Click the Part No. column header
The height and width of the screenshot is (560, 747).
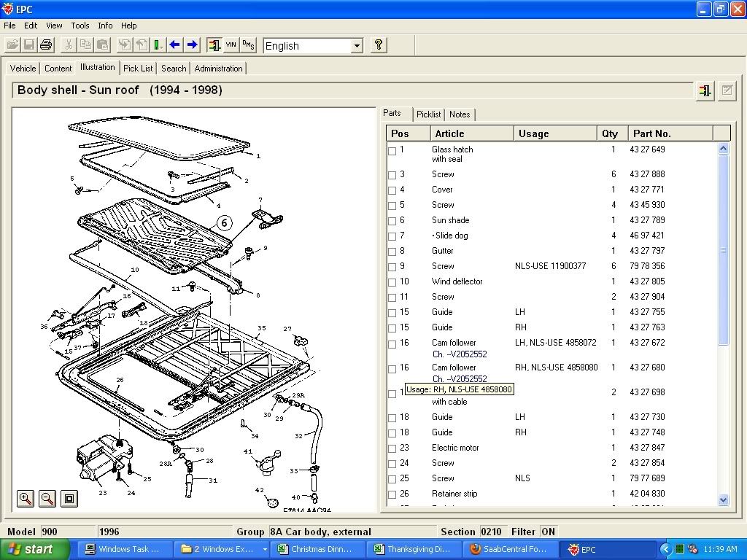pyautogui.click(x=670, y=133)
